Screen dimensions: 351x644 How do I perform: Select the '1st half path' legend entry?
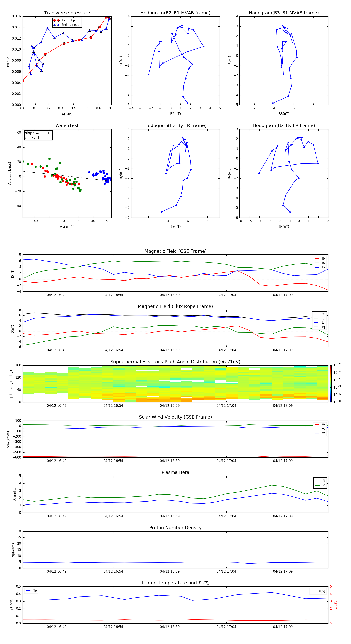click(x=66, y=20)
